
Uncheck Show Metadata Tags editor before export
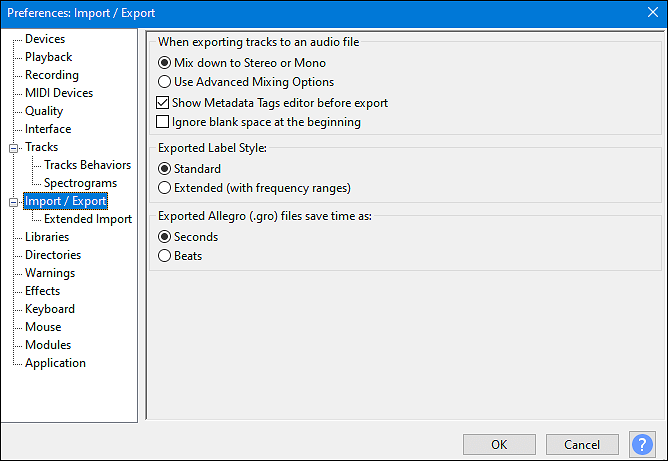point(164,103)
